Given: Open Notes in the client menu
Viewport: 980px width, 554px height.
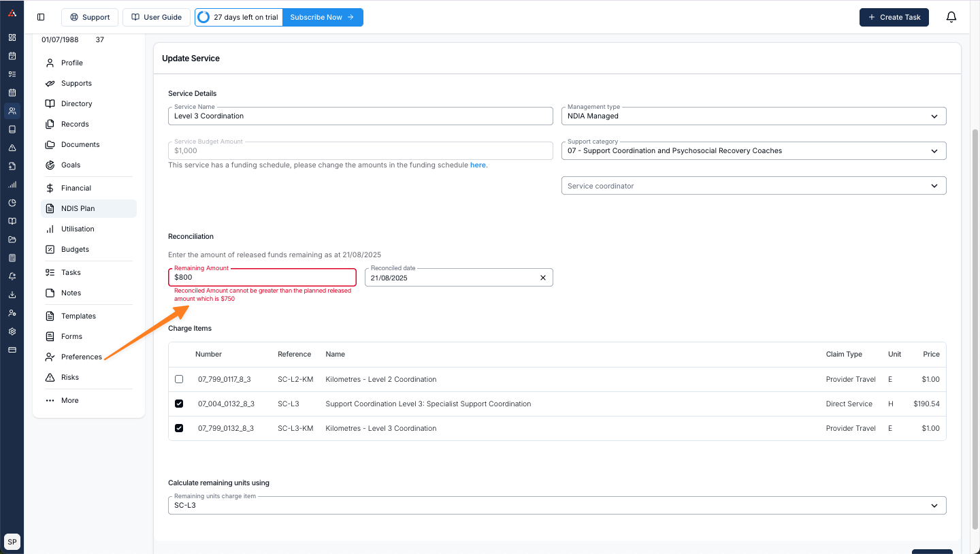Looking at the screenshot, I should pos(88,293).
